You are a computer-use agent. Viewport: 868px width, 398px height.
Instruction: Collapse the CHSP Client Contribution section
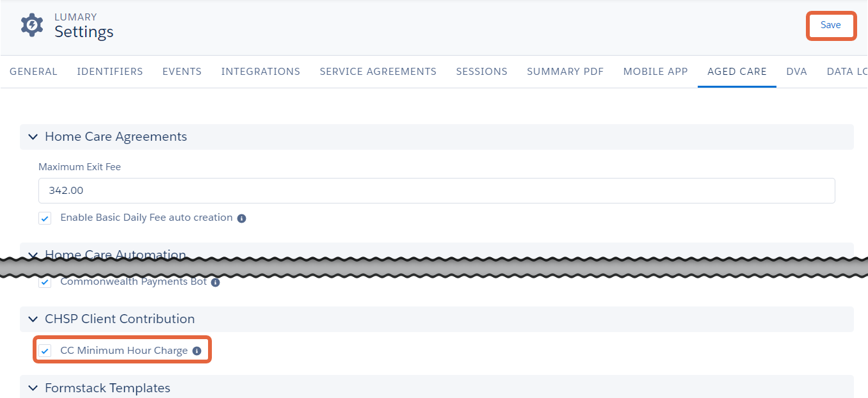(33, 319)
